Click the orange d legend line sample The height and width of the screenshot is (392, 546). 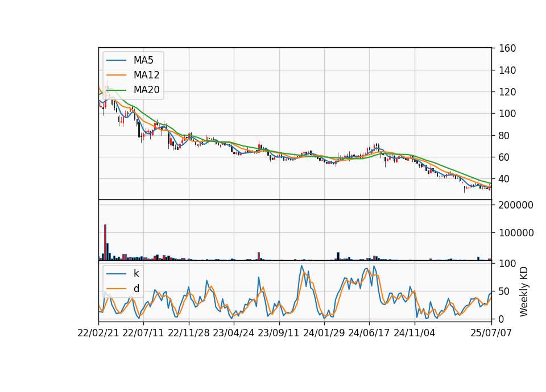116,289
